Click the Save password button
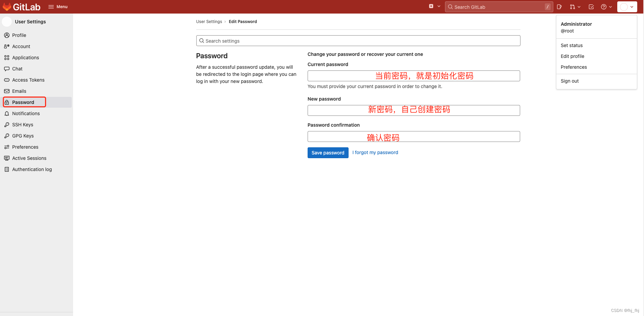 [328, 153]
